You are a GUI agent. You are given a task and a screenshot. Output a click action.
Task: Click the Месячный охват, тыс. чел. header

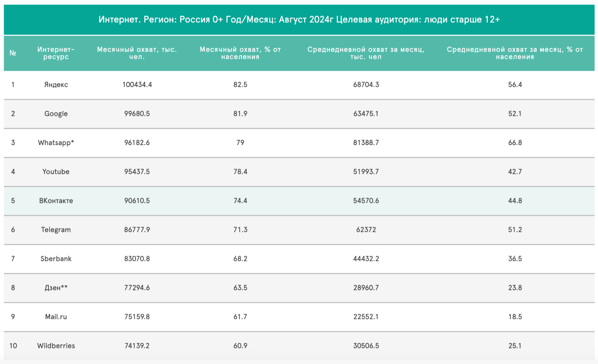pyautogui.click(x=137, y=53)
